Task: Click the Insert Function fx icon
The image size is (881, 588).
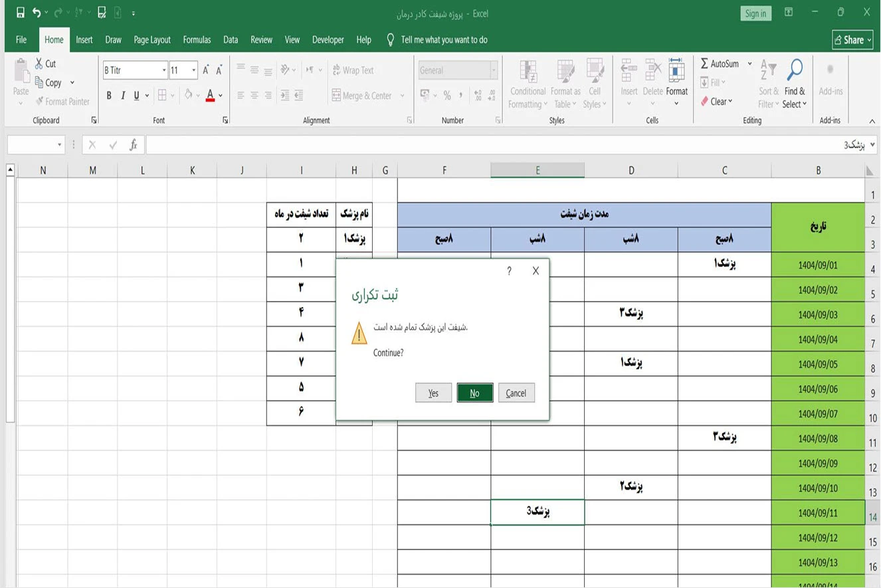Action: [133, 145]
